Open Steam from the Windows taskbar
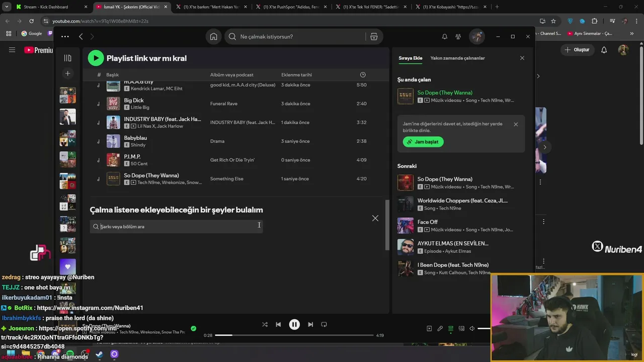 click(100, 354)
